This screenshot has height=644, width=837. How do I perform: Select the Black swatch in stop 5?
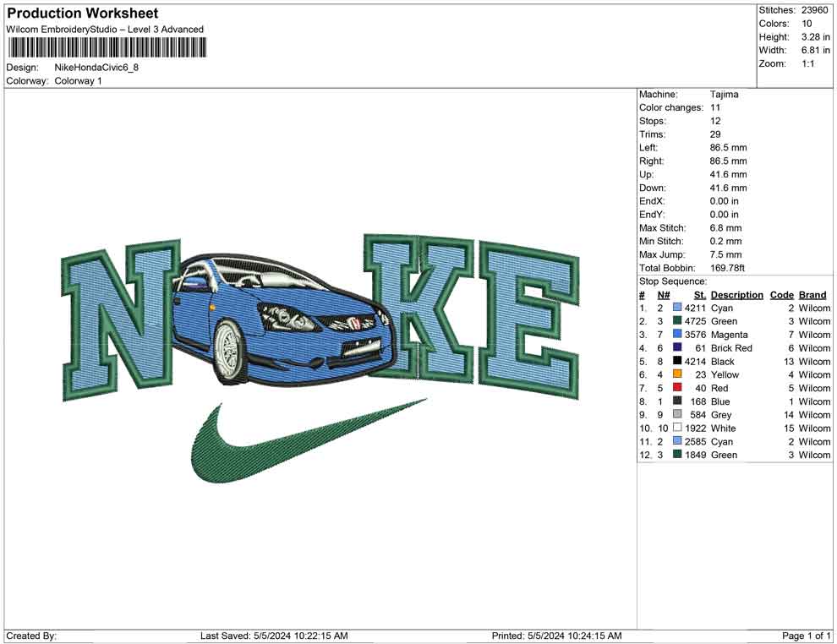[x=676, y=362]
